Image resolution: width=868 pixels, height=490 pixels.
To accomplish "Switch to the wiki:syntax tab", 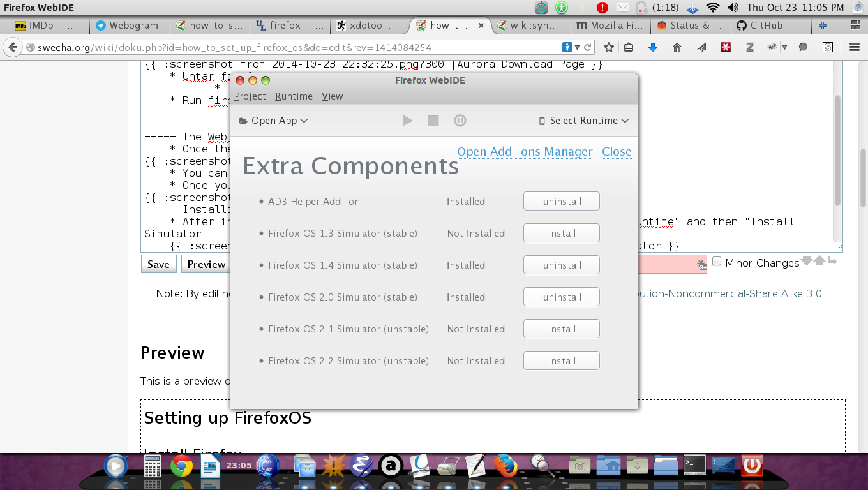I will click(530, 26).
